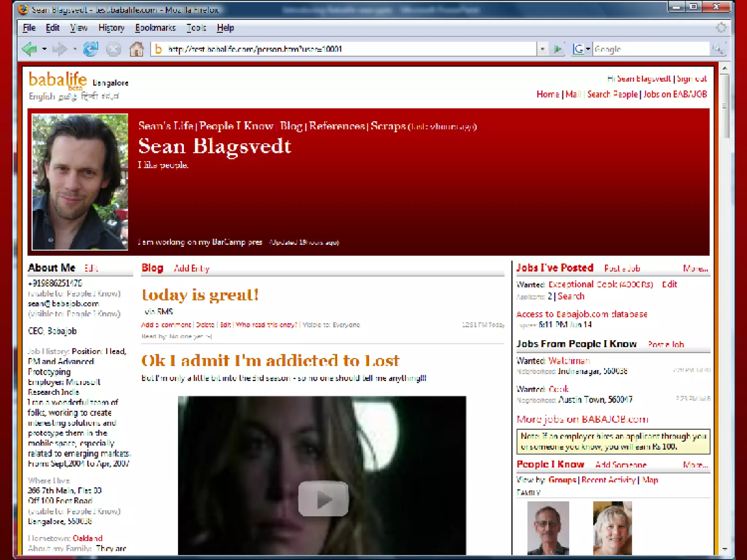The height and width of the screenshot is (560, 747).
Task: Expand the URL bar history dropdown
Action: click(x=542, y=49)
